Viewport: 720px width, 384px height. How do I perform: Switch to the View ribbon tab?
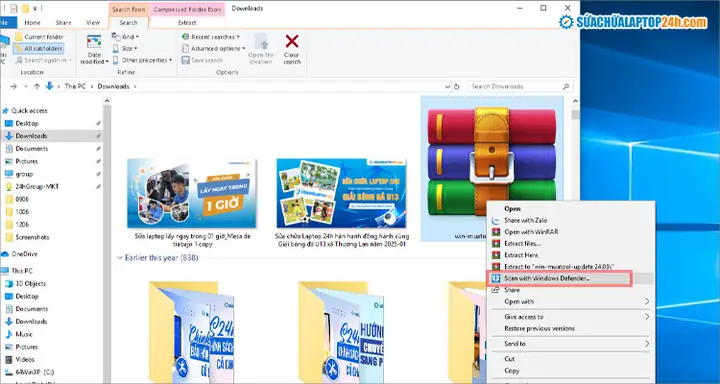(x=93, y=23)
